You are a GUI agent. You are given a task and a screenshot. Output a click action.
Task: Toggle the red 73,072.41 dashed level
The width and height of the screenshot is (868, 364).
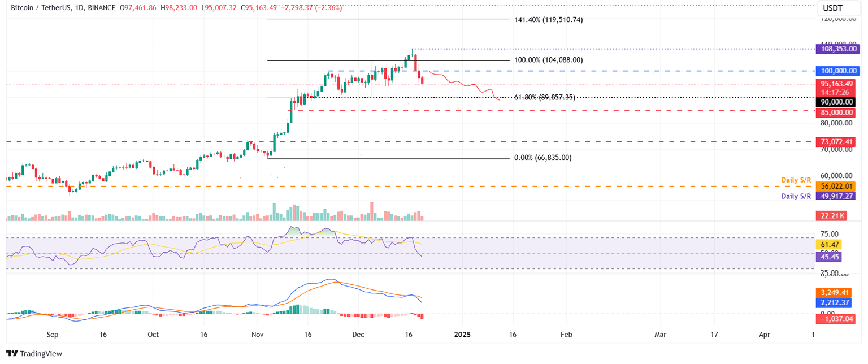[837, 142]
